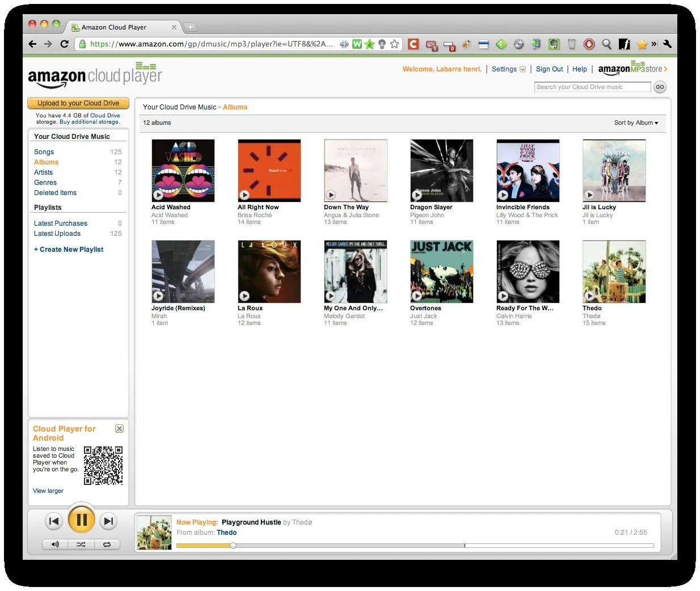This screenshot has width=700, height=591.
Task: Bookmark this page with the star
Action: tap(395, 44)
